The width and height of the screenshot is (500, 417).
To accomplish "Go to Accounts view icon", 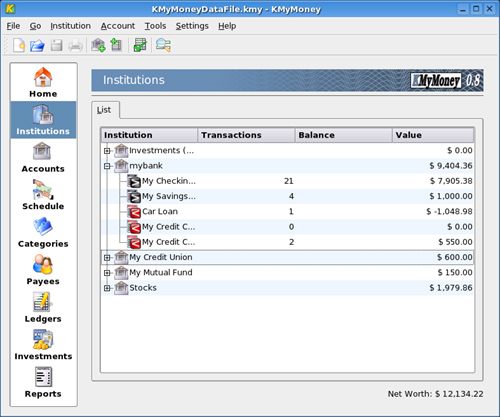I will click(x=43, y=157).
